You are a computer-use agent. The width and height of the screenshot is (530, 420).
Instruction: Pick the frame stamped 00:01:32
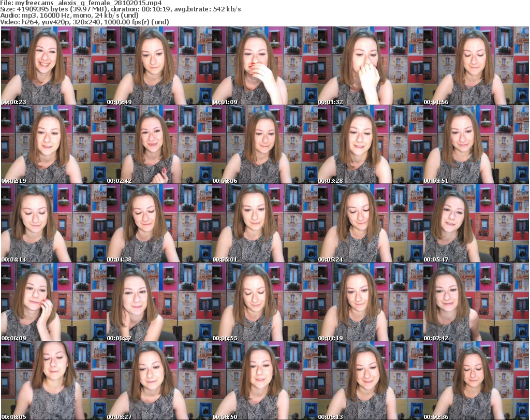point(370,66)
